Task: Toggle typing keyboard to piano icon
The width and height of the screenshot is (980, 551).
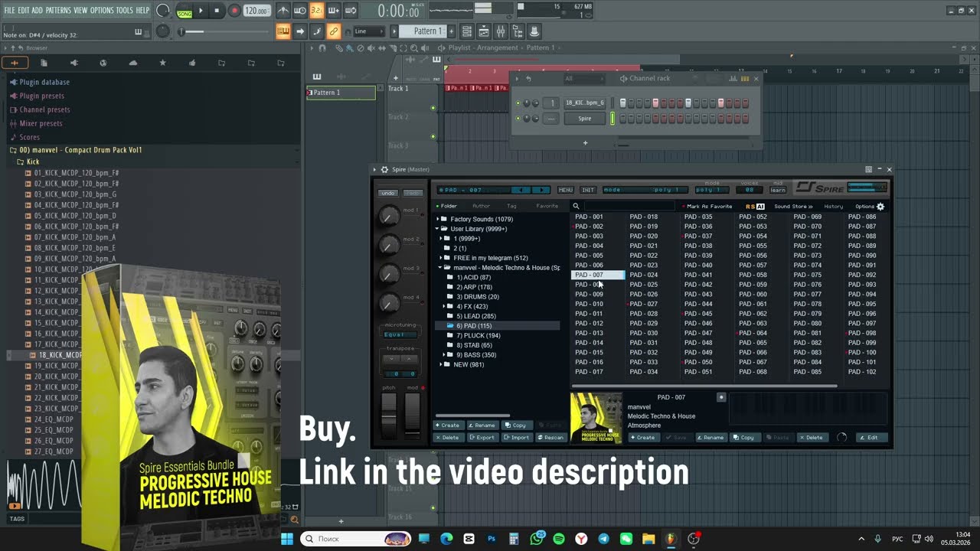Action: pos(283,31)
